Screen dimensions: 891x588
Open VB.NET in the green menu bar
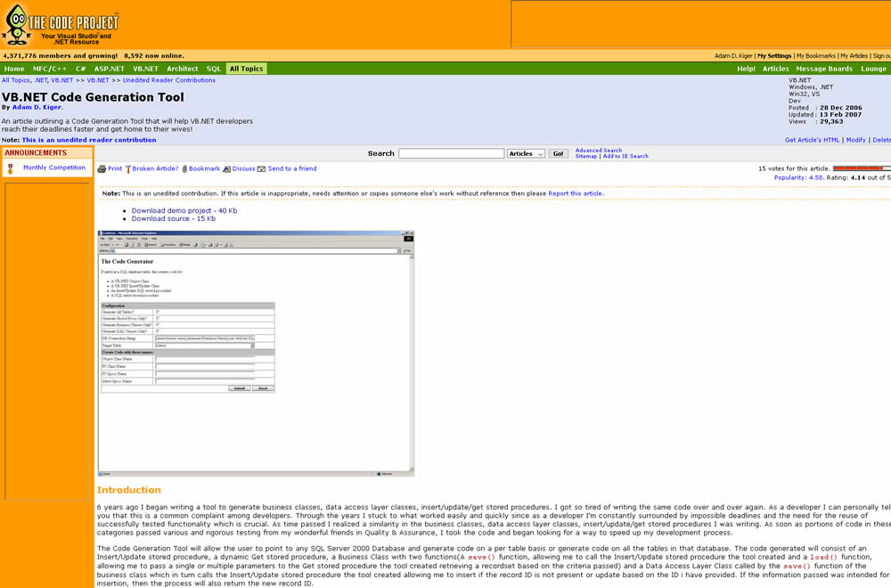tap(145, 69)
